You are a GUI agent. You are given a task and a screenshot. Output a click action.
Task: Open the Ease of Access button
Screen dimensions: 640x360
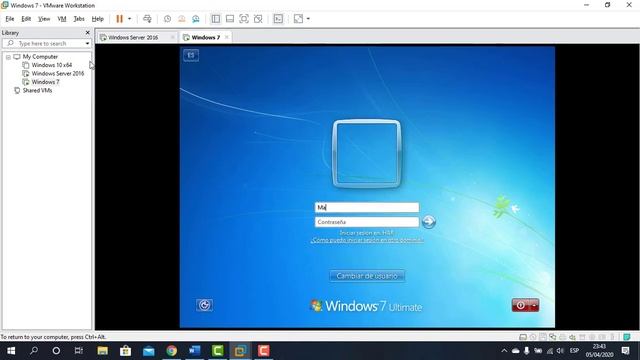pyautogui.click(x=204, y=305)
